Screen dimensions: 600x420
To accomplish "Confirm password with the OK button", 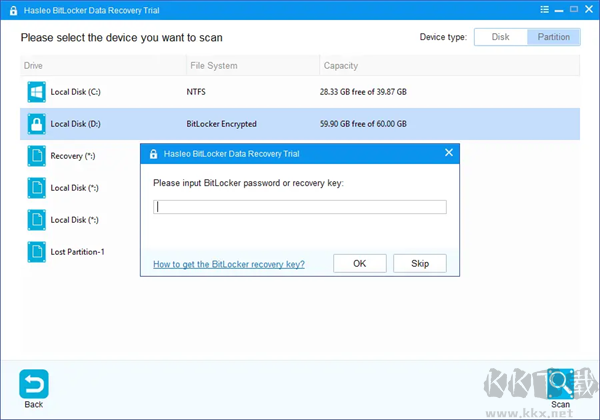I will [x=360, y=264].
